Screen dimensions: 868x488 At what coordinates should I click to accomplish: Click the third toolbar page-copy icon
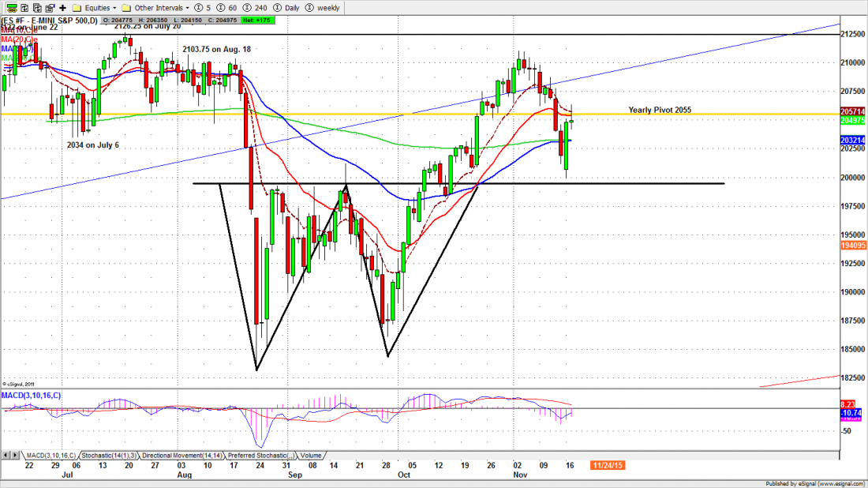coord(36,6)
